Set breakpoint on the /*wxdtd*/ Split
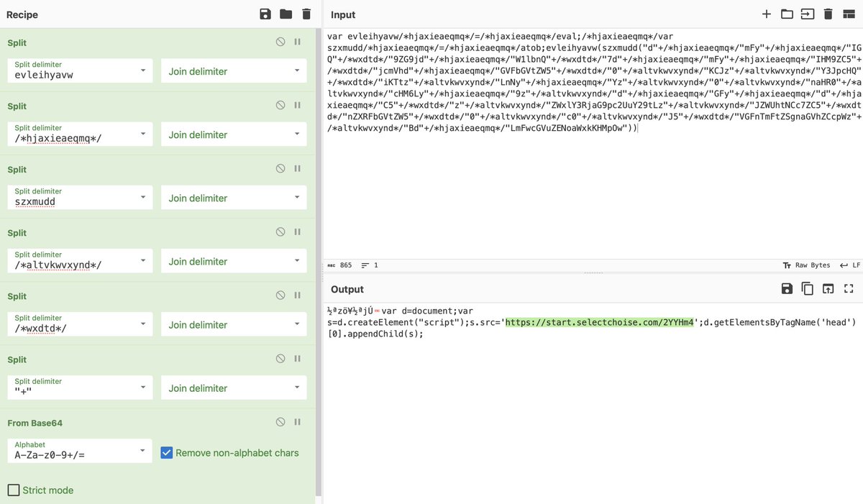 tap(297, 295)
